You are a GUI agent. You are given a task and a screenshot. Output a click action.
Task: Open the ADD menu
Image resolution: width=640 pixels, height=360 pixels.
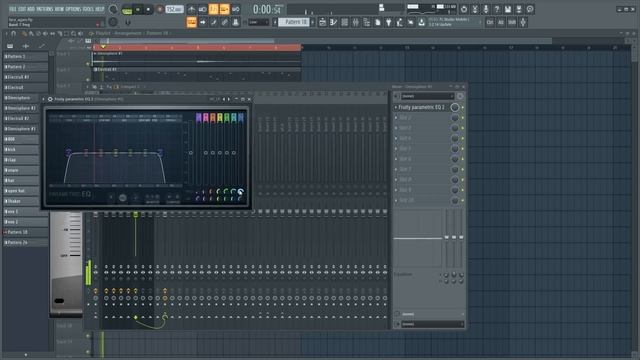click(31, 9)
